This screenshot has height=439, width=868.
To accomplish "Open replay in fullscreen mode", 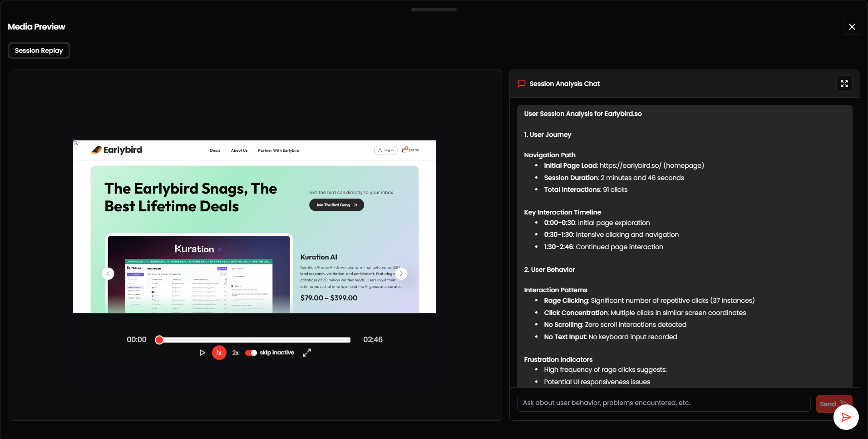I will [307, 353].
